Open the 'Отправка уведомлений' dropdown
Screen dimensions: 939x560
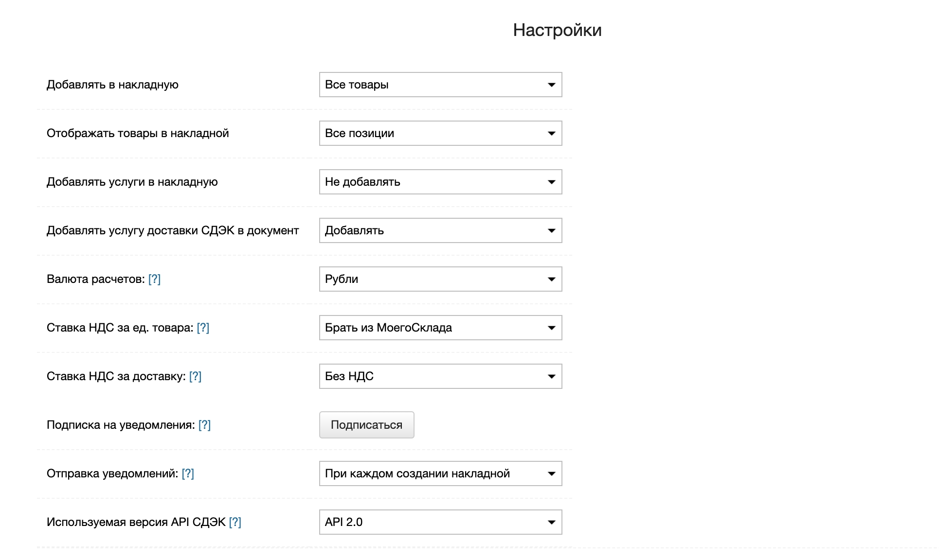coord(440,473)
